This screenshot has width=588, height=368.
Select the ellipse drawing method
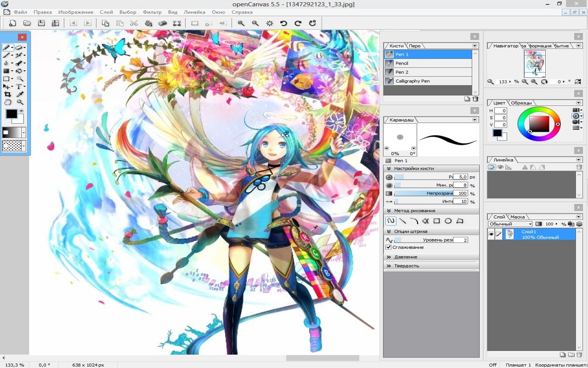(448, 221)
